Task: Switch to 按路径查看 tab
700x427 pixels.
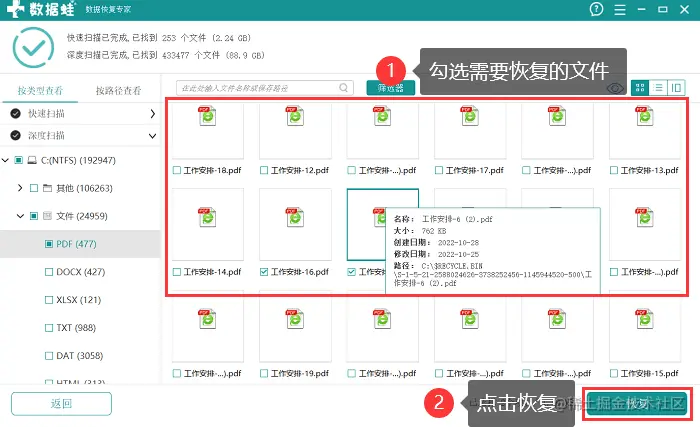Action: tap(118, 91)
